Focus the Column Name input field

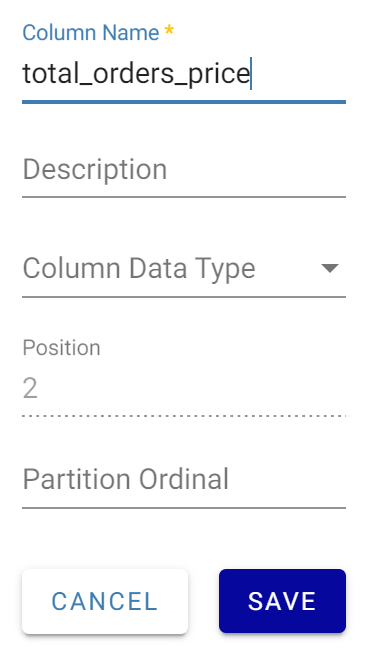[x=184, y=74]
